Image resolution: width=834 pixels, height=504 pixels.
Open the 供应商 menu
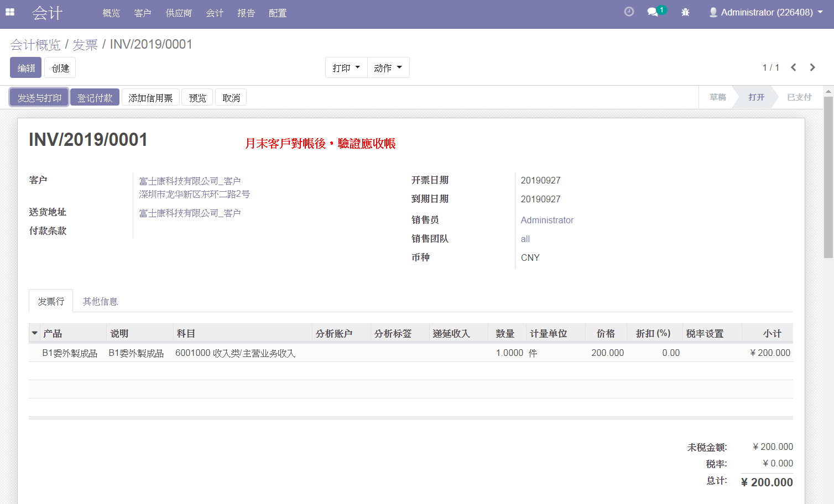pyautogui.click(x=179, y=13)
